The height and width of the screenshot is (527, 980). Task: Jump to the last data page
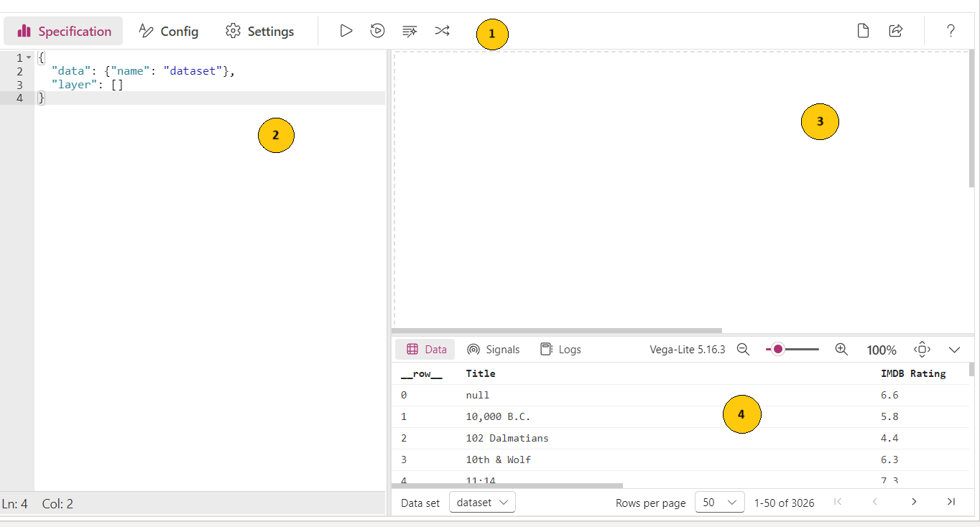(x=951, y=502)
